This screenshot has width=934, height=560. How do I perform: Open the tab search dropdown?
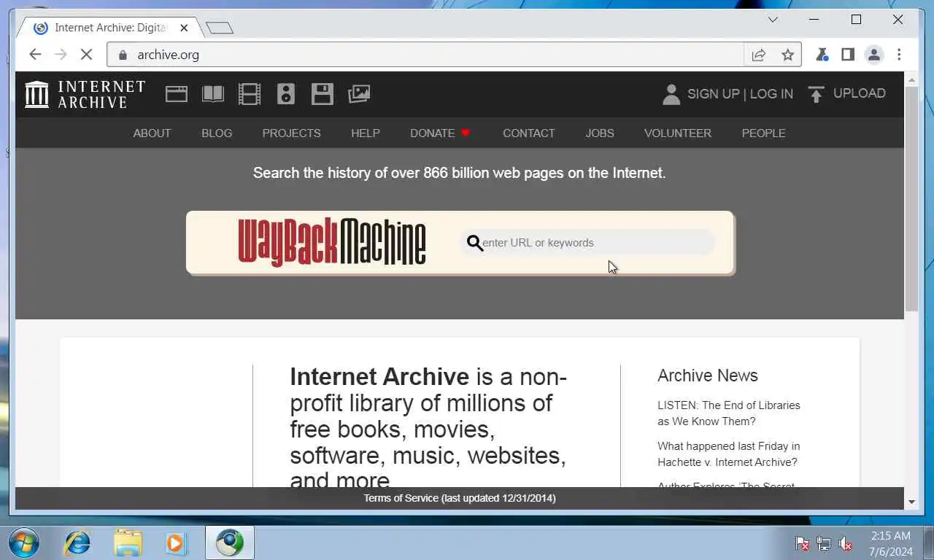point(773,20)
